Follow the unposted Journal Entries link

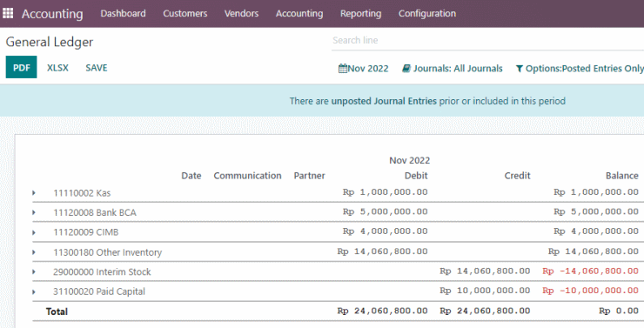[x=384, y=101]
